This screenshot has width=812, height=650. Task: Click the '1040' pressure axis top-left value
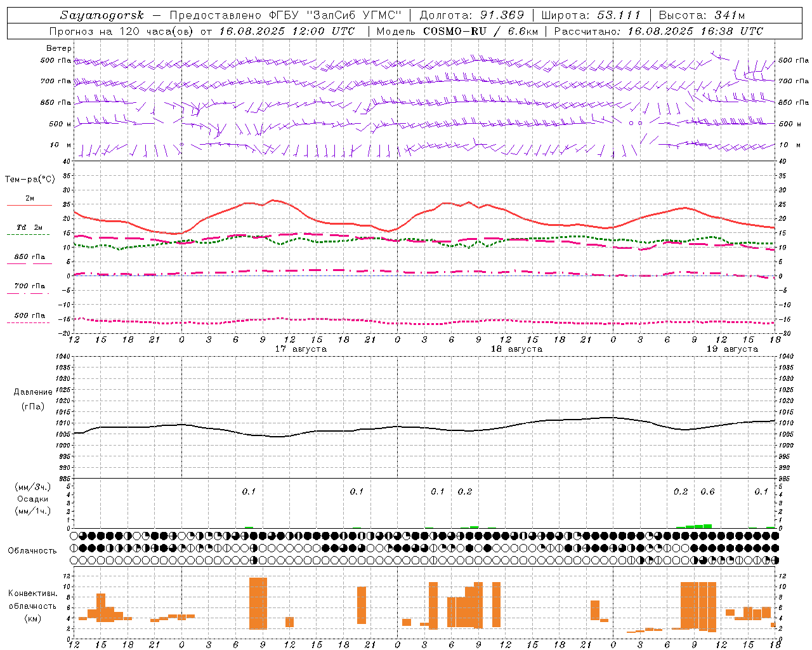(x=62, y=357)
